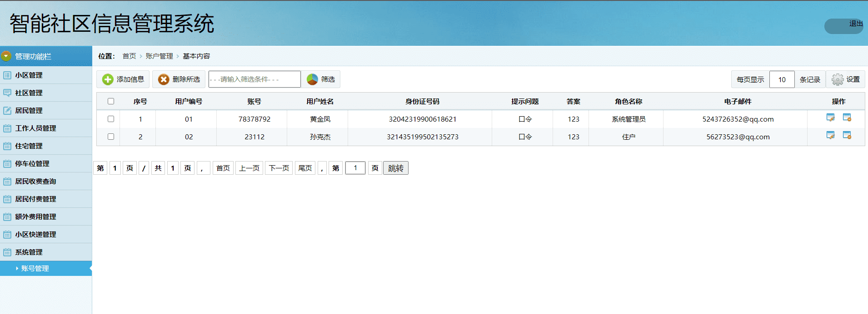Toggle the select-all checkbox in table header
Viewport: 868px width, 314px height.
click(x=111, y=101)
